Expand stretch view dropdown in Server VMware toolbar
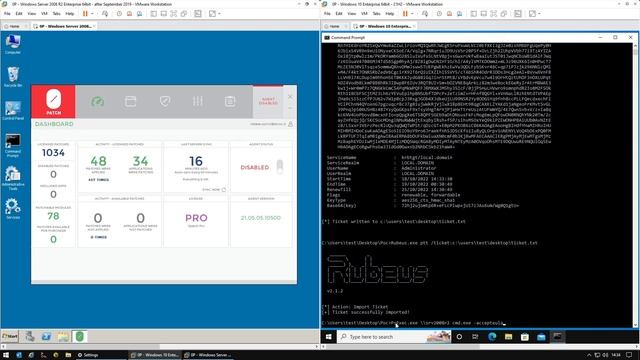Screen dimensions: 640x360 coord(220,13)
